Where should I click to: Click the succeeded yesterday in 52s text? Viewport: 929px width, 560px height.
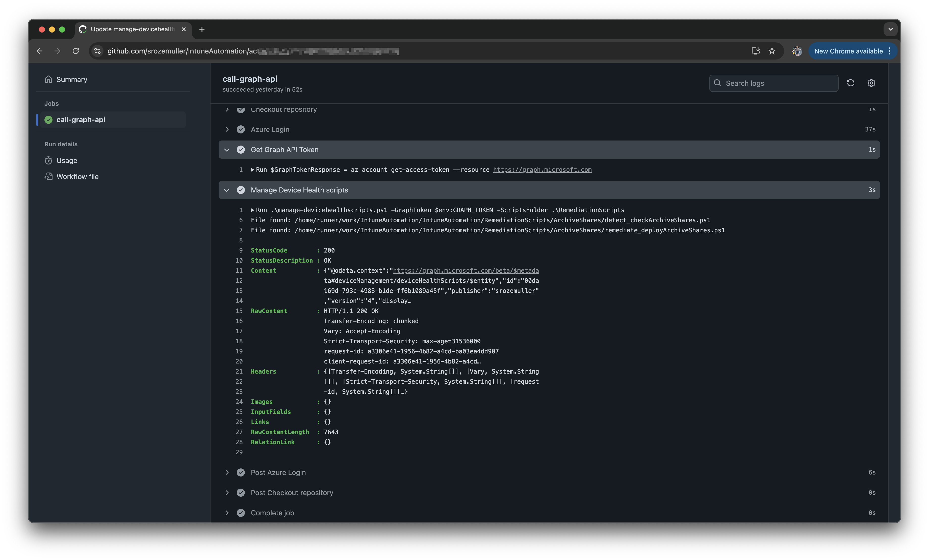click(x=262, y=89)
